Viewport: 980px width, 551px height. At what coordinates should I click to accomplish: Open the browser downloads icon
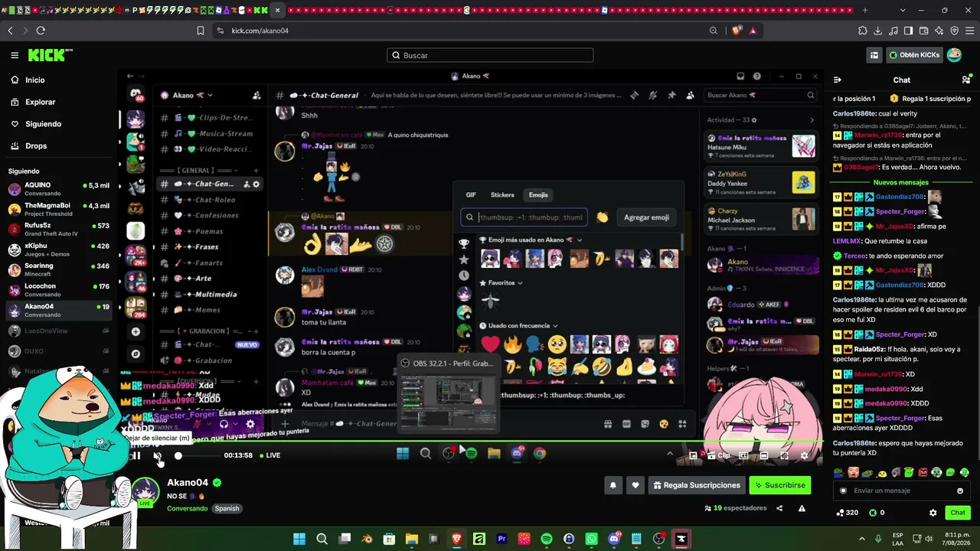[878, 31]
